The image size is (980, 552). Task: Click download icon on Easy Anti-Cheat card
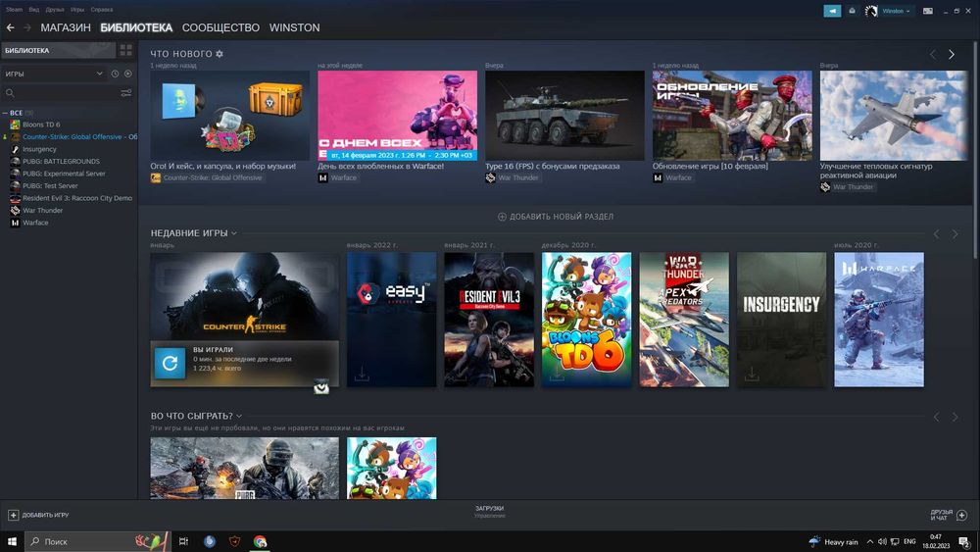pos(362,374)
